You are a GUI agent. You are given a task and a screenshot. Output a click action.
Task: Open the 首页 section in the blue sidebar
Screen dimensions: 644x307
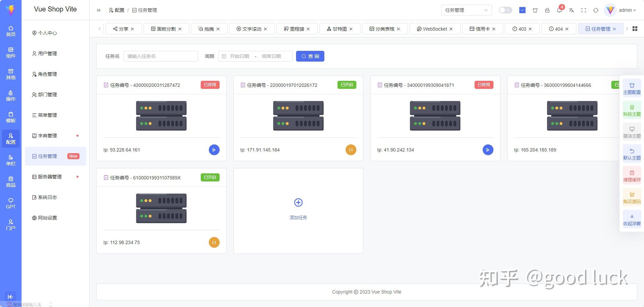[11, 31]
